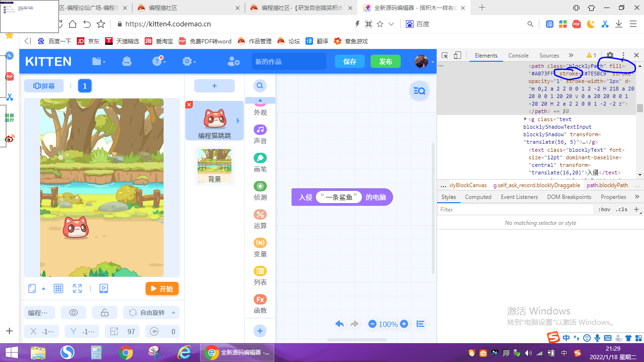Start the program with 开始

click(x=162, y=288)
